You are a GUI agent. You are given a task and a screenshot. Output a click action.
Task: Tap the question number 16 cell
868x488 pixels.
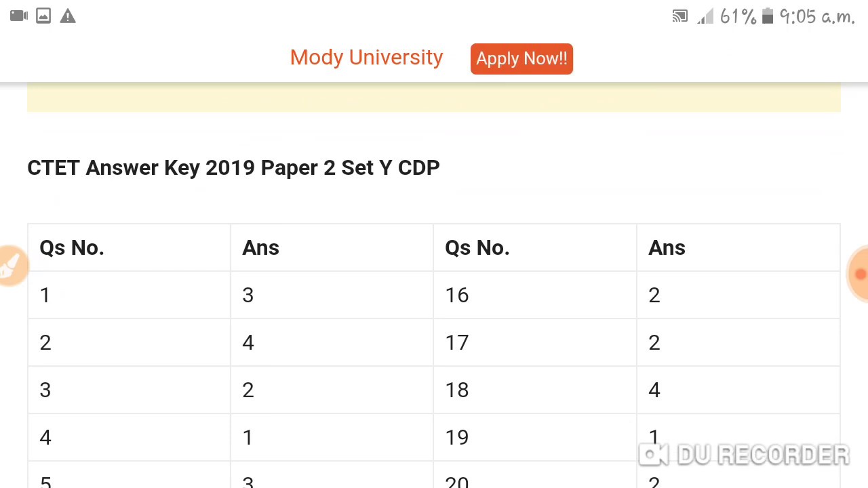[x=457, y=296]
